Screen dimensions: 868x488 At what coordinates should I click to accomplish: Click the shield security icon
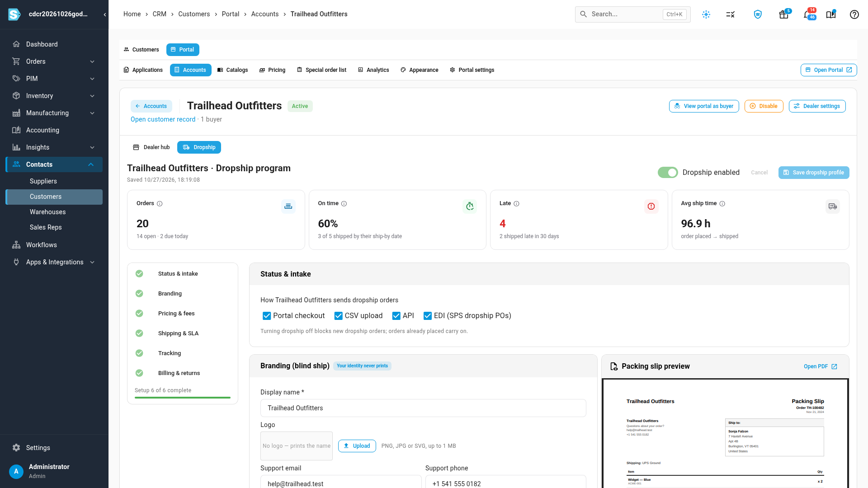pyautogui.click(x=758, y=14)
